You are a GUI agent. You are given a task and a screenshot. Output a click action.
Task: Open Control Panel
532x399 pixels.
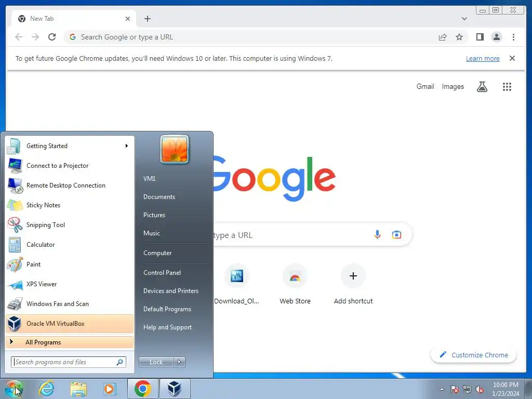[162, 273]
